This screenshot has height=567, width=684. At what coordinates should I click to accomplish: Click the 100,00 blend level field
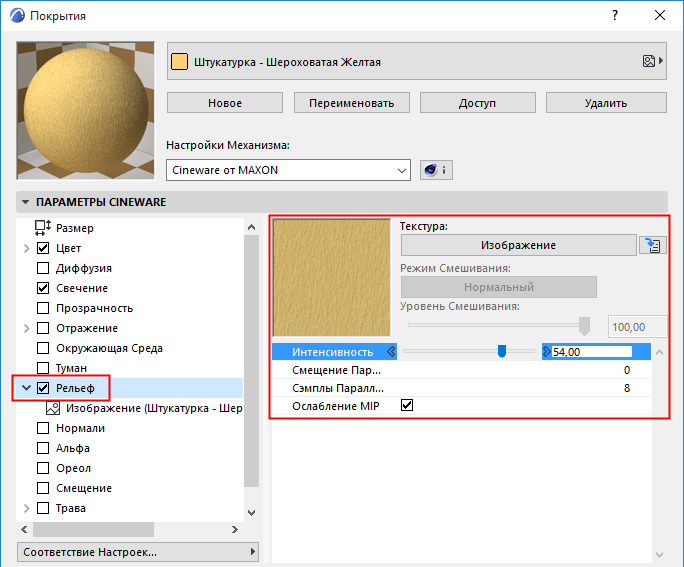click(x=637, y=327)
